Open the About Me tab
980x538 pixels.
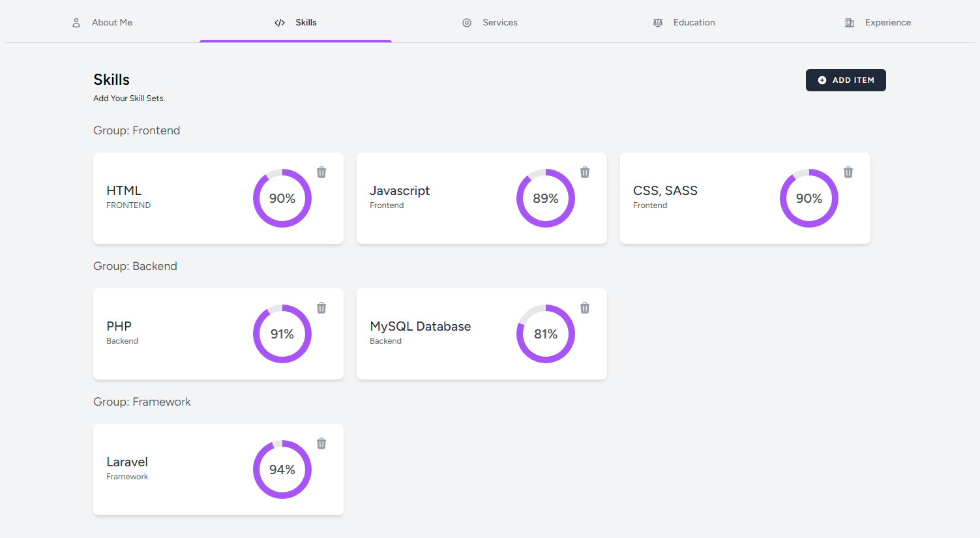pos(111,23)
